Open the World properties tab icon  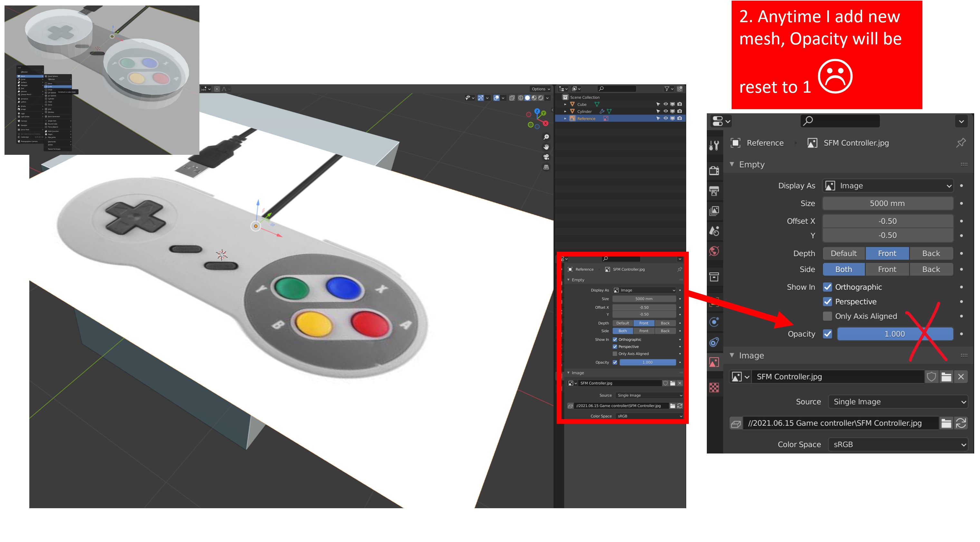(x=714, y=251)
